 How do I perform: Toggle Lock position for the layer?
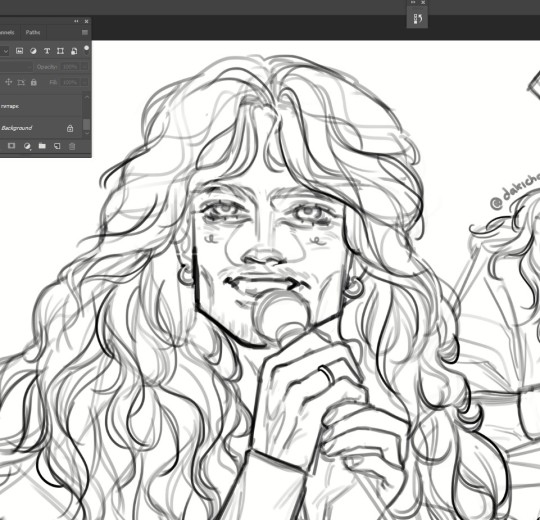[x=9, y=82]
